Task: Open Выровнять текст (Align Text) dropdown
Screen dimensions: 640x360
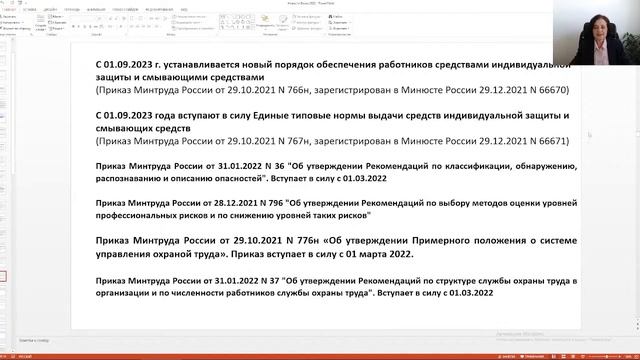Action: pos(187,22)
